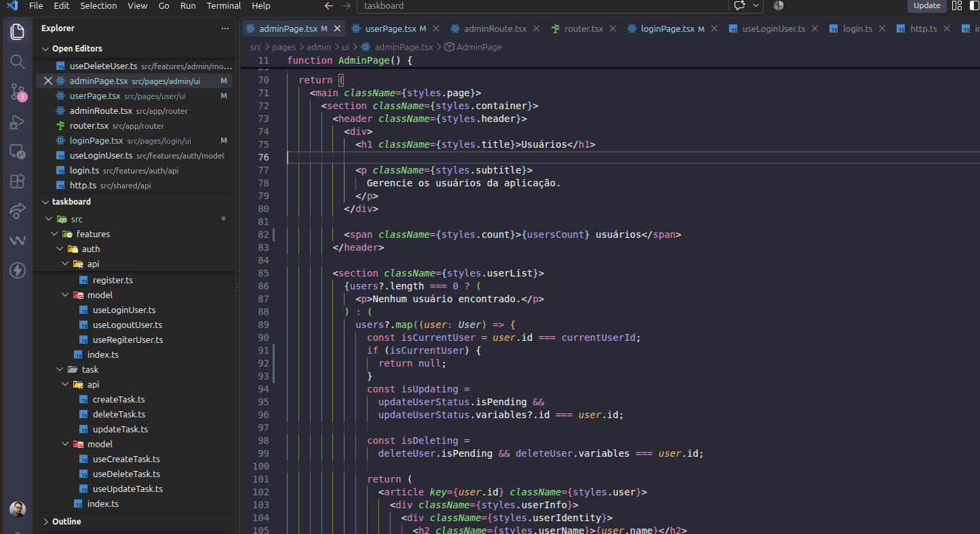This screenshot has width=980, height=534.
Task: Collapse the features folder
Action: click(54, 234)
